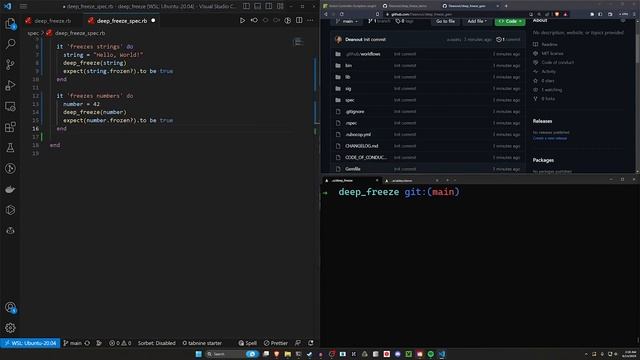The width and height of the screenshot is (640, 360).
Task: Open the tags link on GitHub
Action: click(x=404, y=21)
